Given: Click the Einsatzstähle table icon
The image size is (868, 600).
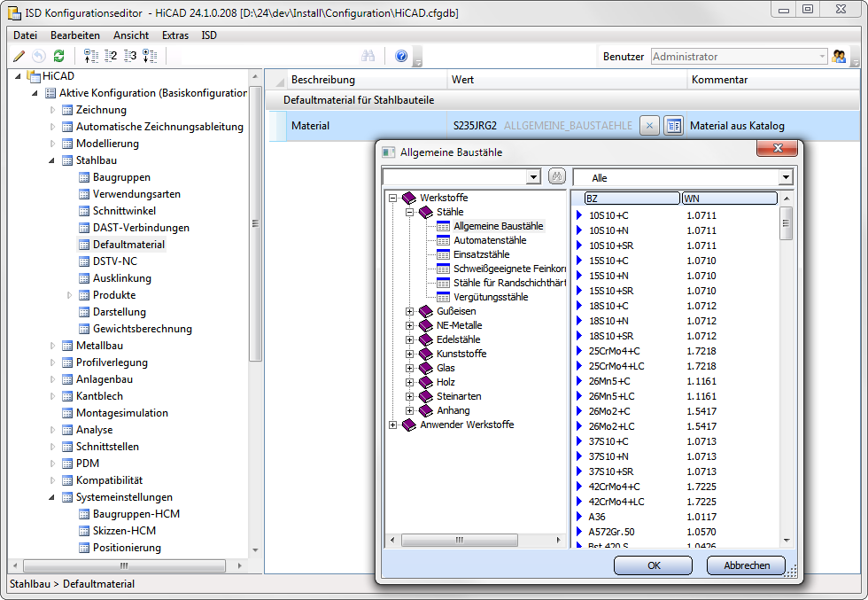Looking at the screenshot, I should [444, 255].
